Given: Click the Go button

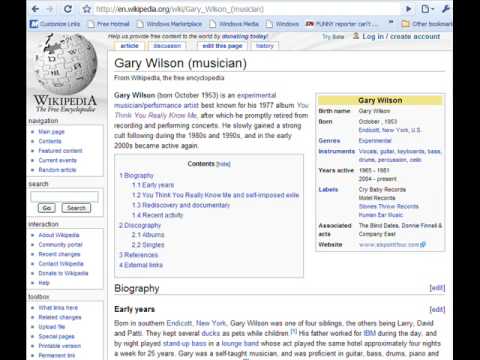Looking at the screenshot, I should pos(47,208).
